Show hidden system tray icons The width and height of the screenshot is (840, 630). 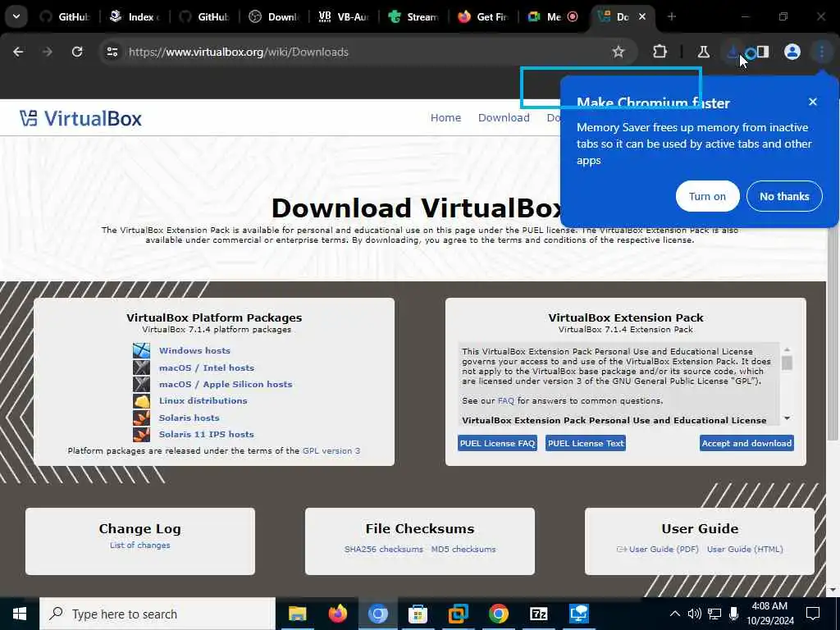tap(675, 614)
